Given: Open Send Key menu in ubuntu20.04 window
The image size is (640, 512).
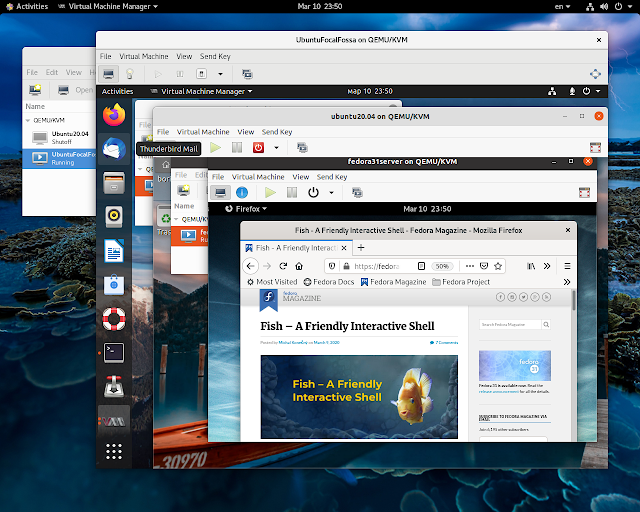Looking at the screenshot, I should [x=277, y=132].
